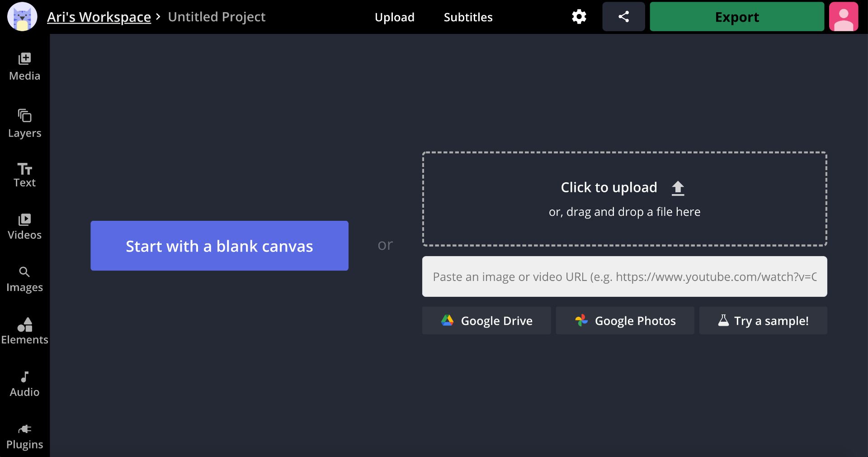Select the Text tool

tap(24, 175)
